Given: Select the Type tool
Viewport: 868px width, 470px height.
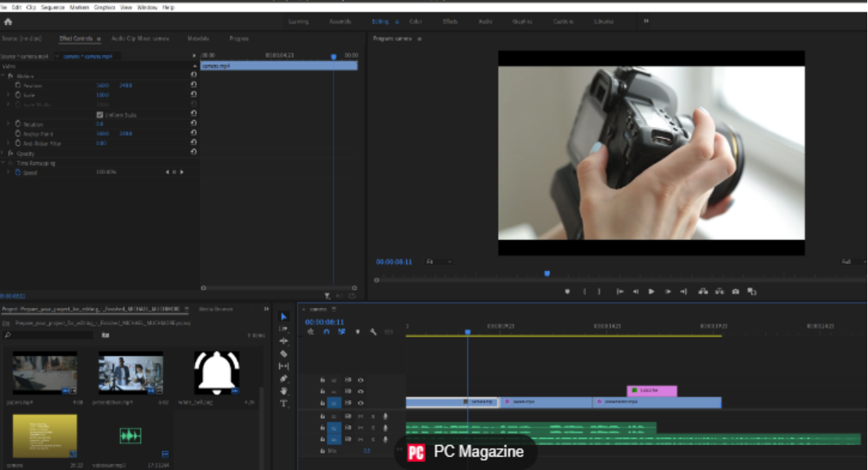Looking at the screenshot, I should (x=283, y=403).
